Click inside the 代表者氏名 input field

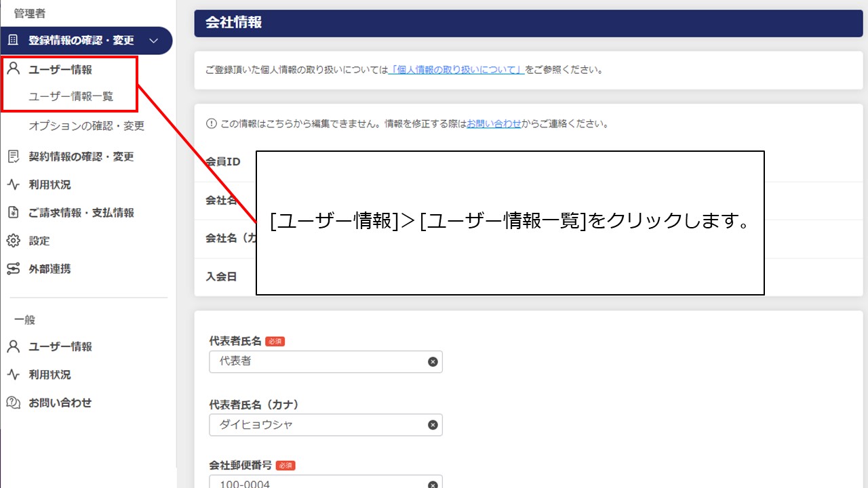[x=319, y=361]
